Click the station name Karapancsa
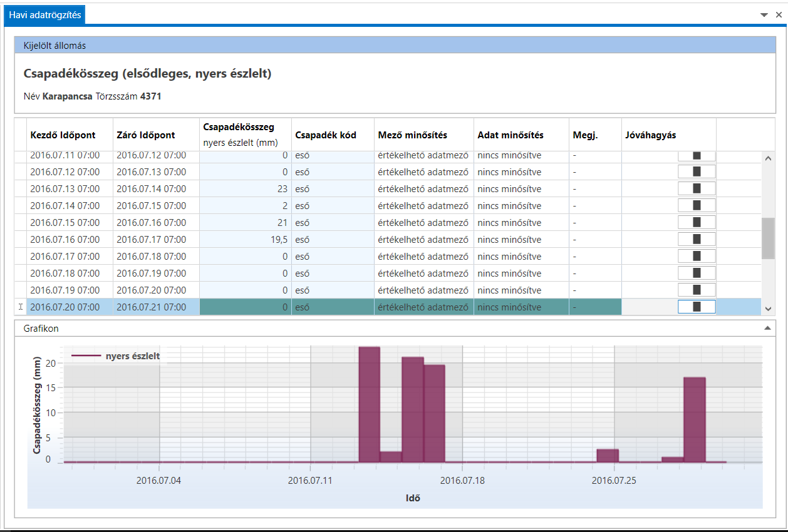This screenshot has height=532, width=788. [x=68, y=97]
